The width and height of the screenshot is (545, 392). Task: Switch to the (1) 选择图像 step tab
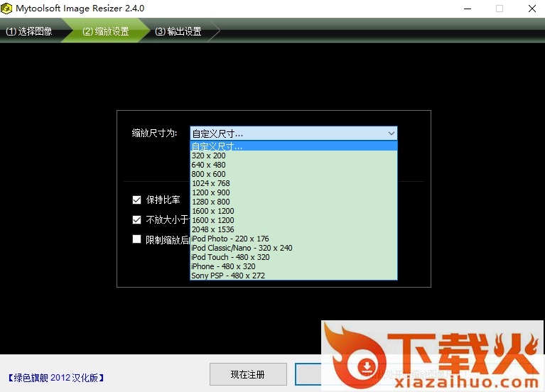[x=30, y=31]
